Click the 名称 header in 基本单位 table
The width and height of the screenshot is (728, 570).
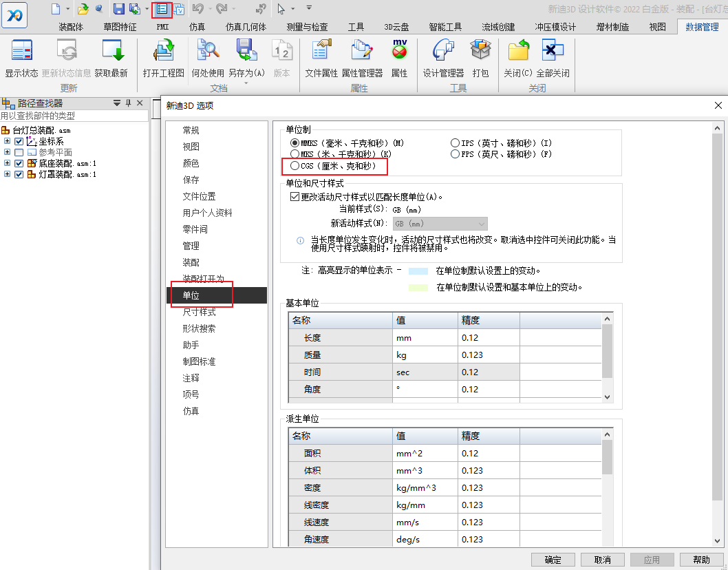(x=341, y=320)
